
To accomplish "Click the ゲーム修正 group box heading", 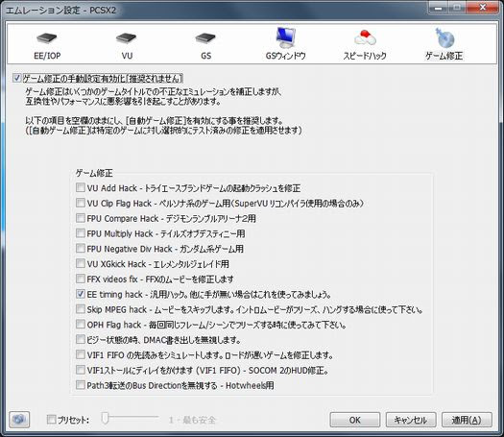I will click(94, 173).
